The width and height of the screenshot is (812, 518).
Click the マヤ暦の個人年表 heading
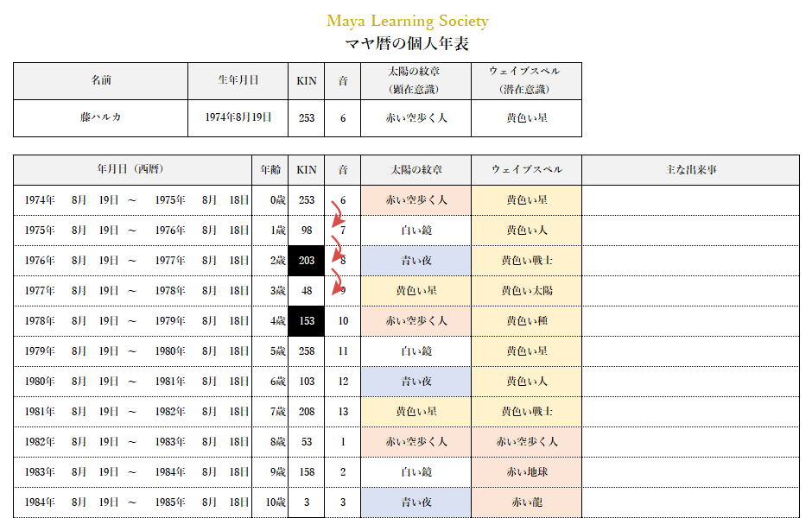[x=407, y=43]
